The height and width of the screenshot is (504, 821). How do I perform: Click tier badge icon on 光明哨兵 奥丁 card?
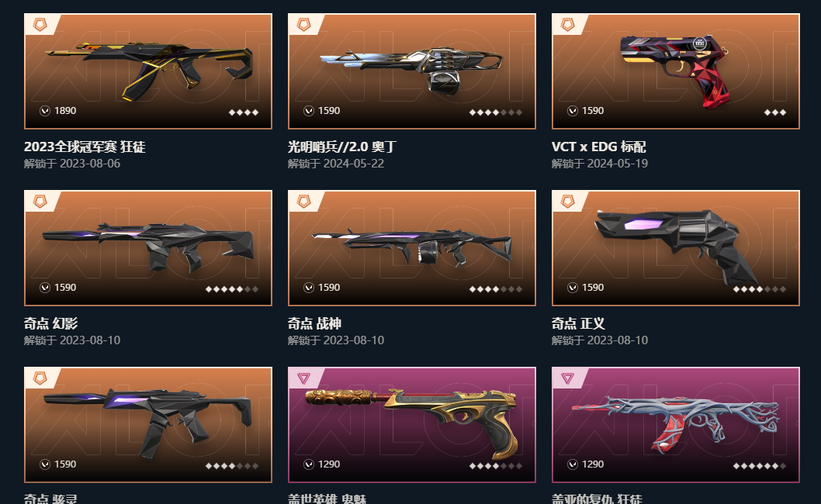coord(303,24)
